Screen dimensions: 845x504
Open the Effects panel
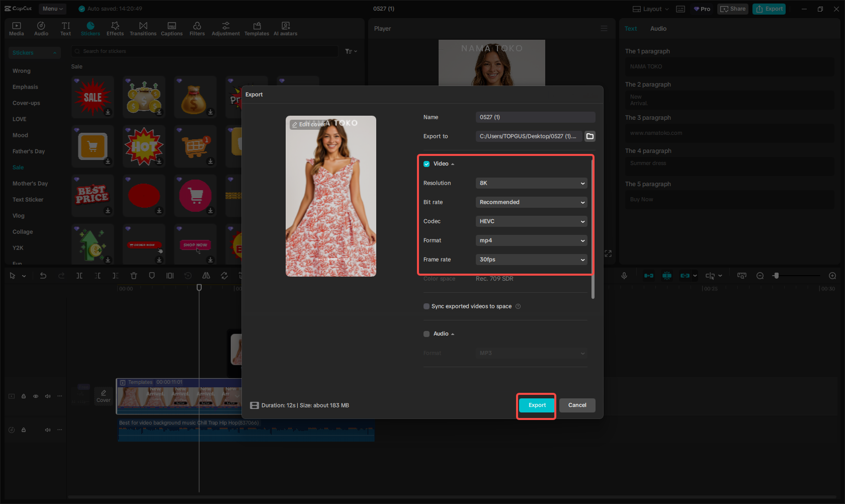click(115, 28)
